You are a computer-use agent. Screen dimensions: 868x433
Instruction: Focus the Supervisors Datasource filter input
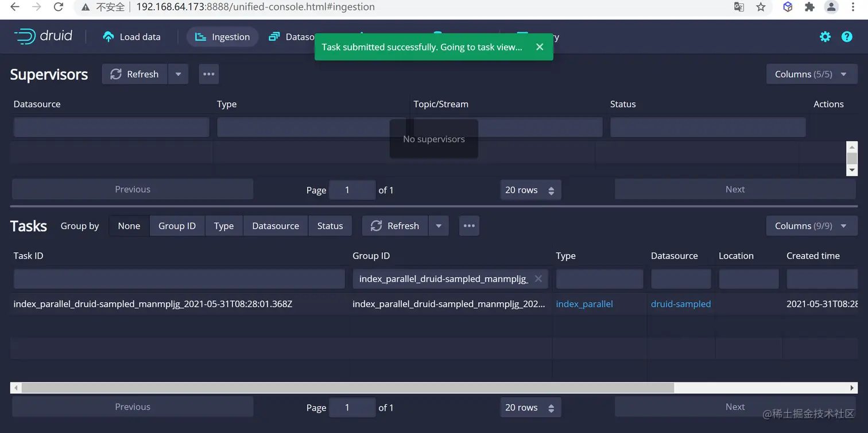(111, 127)
